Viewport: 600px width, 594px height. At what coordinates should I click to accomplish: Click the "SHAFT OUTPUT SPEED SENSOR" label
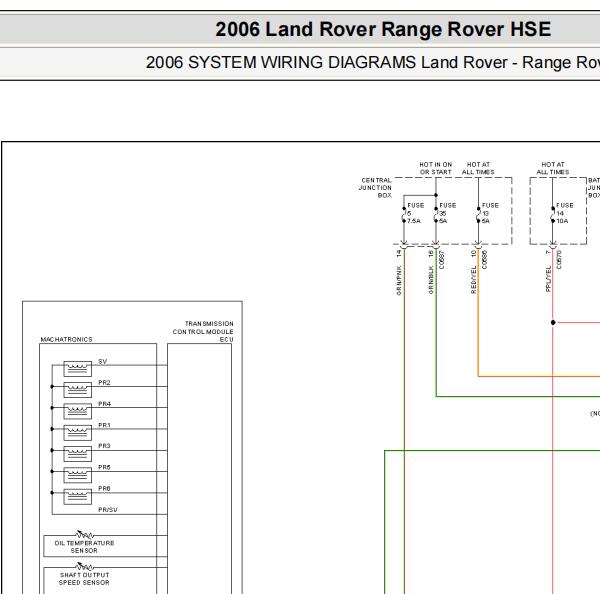click(84, 579)
